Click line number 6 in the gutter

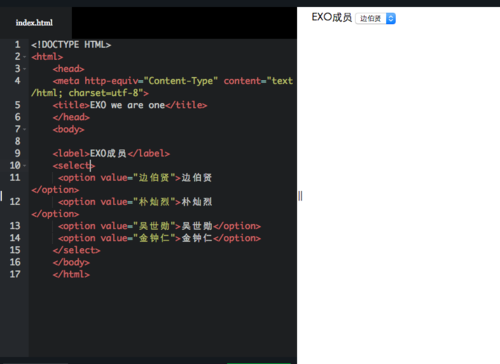click(17, 117)
